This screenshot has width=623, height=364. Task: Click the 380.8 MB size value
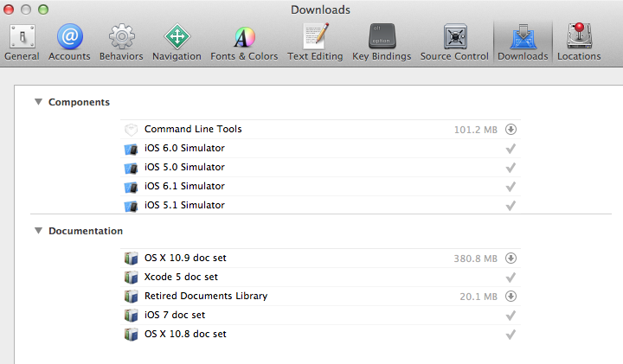[x=476, y=259]
